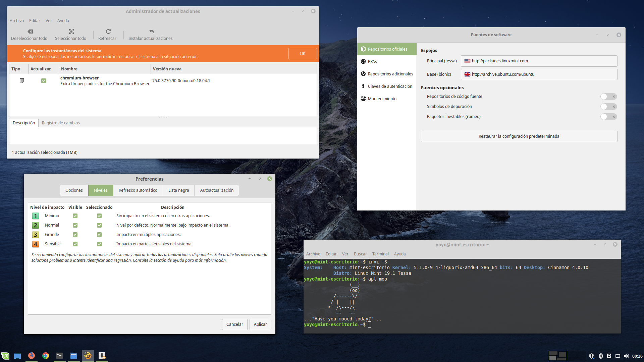This screenshot has height=362, width=644.
Task: Open the Mint menu on the panel
Action: 5,356
